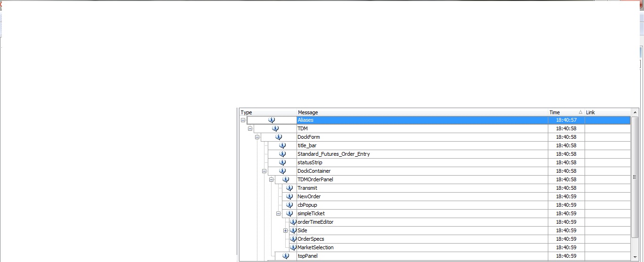
Task: Collapse the TDMOrderPanel node
Action: point(271,180)
